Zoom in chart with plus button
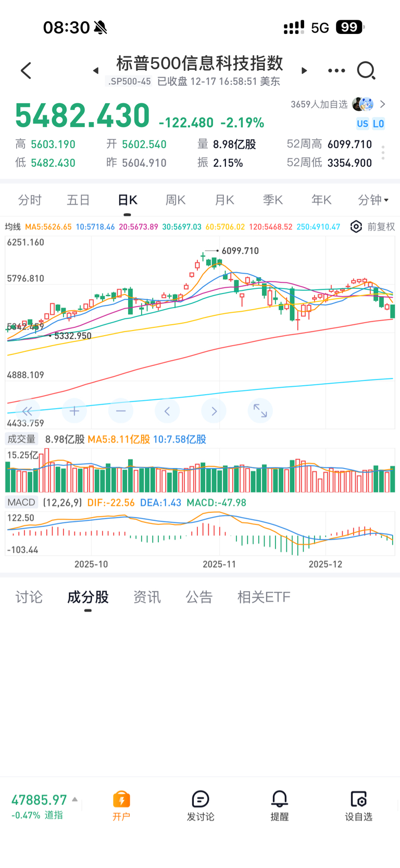 point(74,411)
